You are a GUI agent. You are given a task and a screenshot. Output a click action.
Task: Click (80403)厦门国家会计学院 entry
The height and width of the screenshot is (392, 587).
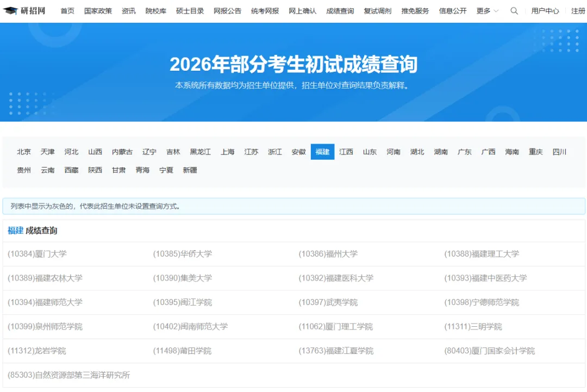point(490,351)
